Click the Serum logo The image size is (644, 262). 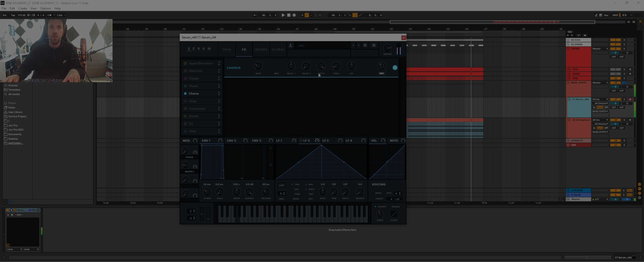(199, 49)
